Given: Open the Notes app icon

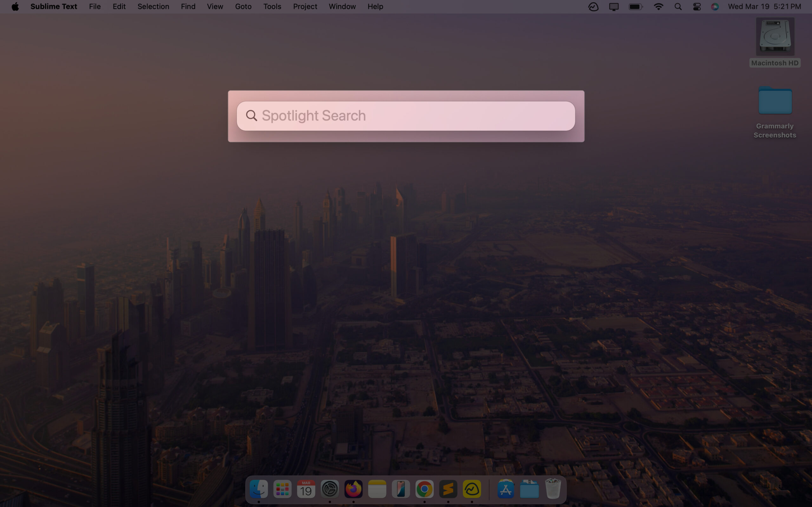Looking at the screenshot, I should [377, 489].
